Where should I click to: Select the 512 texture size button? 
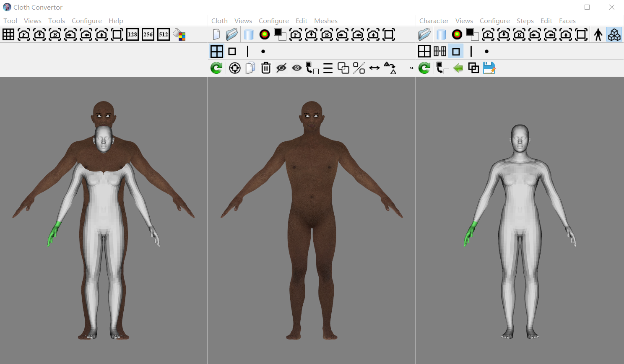[x=164, y=35]
